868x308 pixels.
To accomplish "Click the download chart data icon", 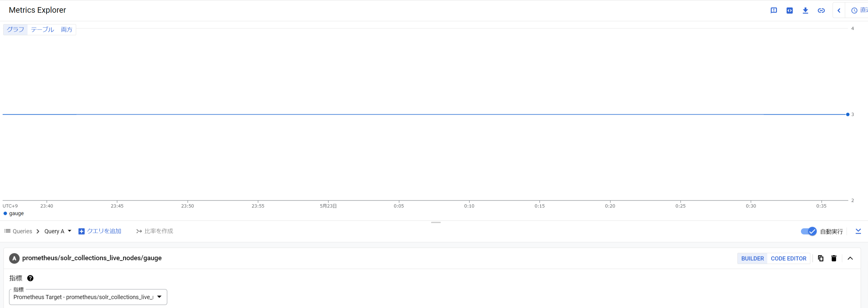I will pyautogui.click(x=805, y=10).
